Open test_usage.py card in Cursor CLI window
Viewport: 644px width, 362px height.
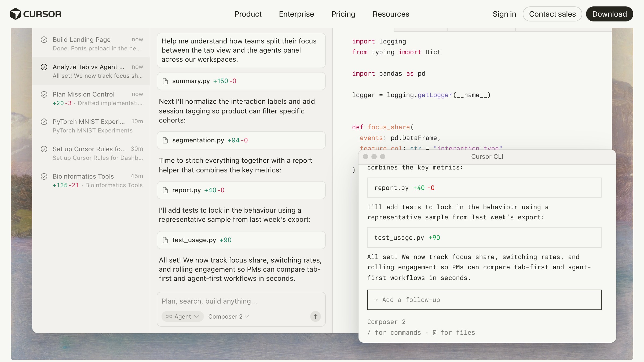click(x=484, y=238)
